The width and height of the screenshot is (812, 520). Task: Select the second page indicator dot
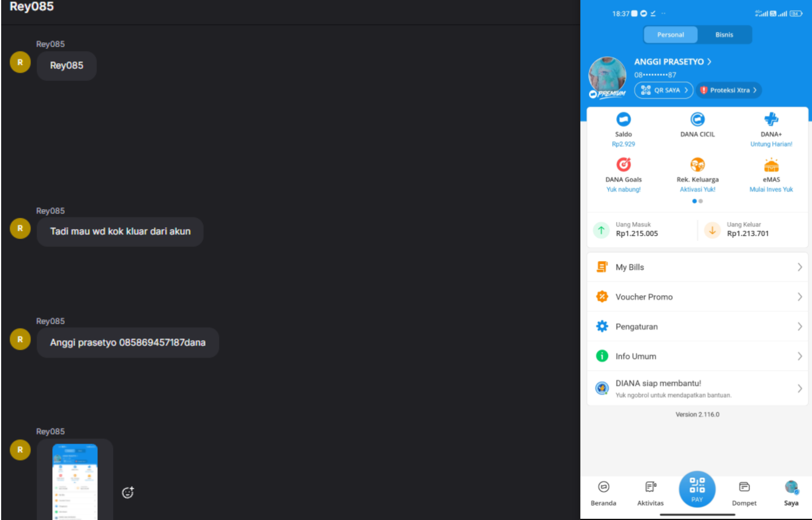click(x=701, y=201)
